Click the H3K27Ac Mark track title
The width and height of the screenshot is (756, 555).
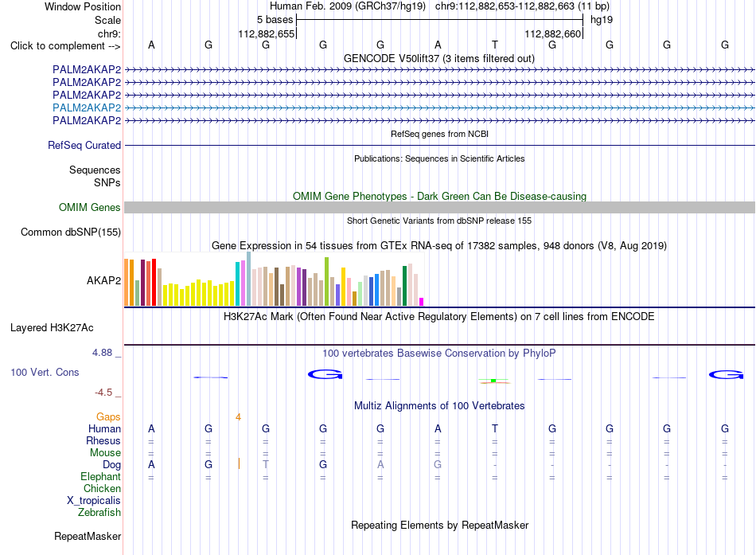pyautogui.click(x=439, y=317)
